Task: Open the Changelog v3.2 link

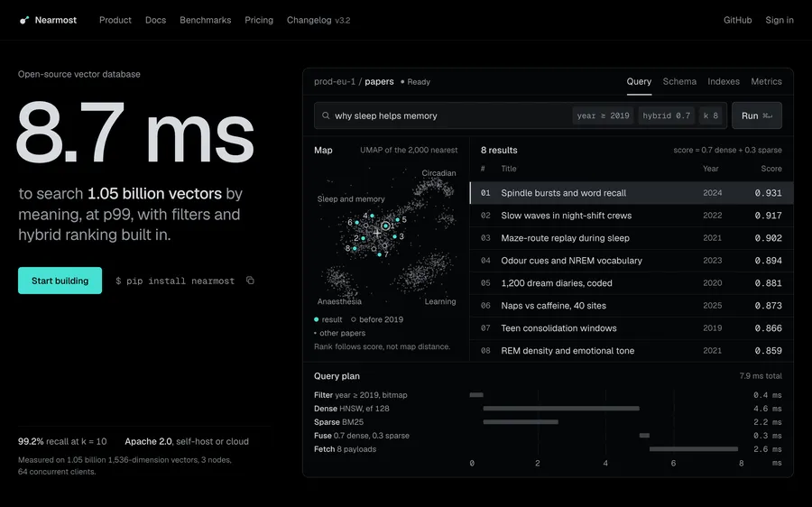Action: coord(318,20)
